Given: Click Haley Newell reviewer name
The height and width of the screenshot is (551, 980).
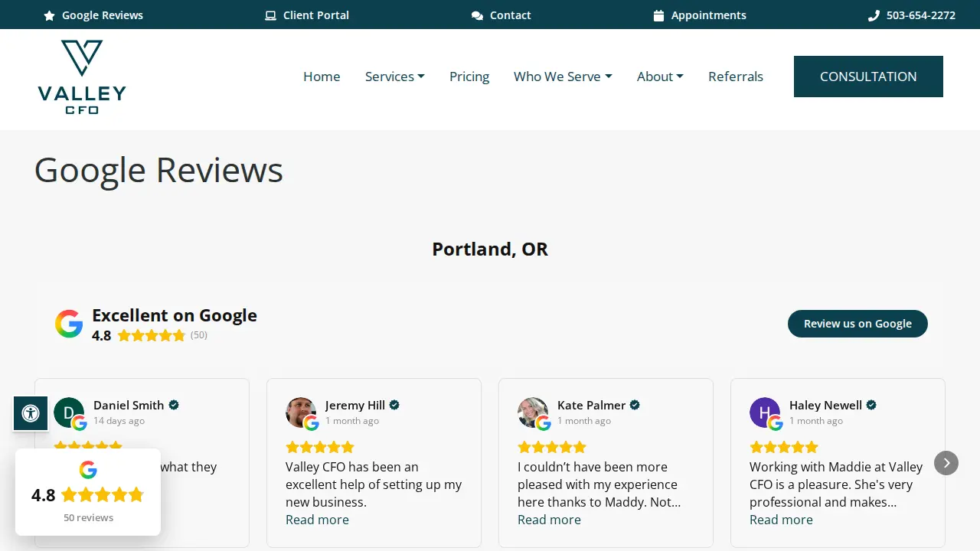Looking at the screenshot, I should click(x=825, y=405).
